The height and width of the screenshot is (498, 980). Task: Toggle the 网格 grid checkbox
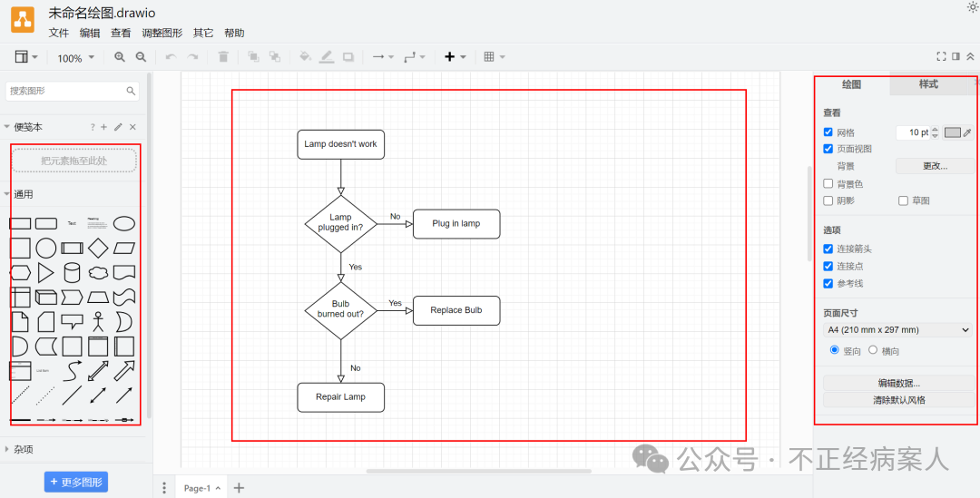pyautogui.click(x=828, y=132)
